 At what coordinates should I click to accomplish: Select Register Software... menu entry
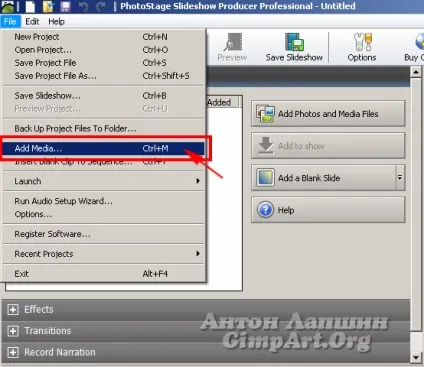[x=103, y=234]
